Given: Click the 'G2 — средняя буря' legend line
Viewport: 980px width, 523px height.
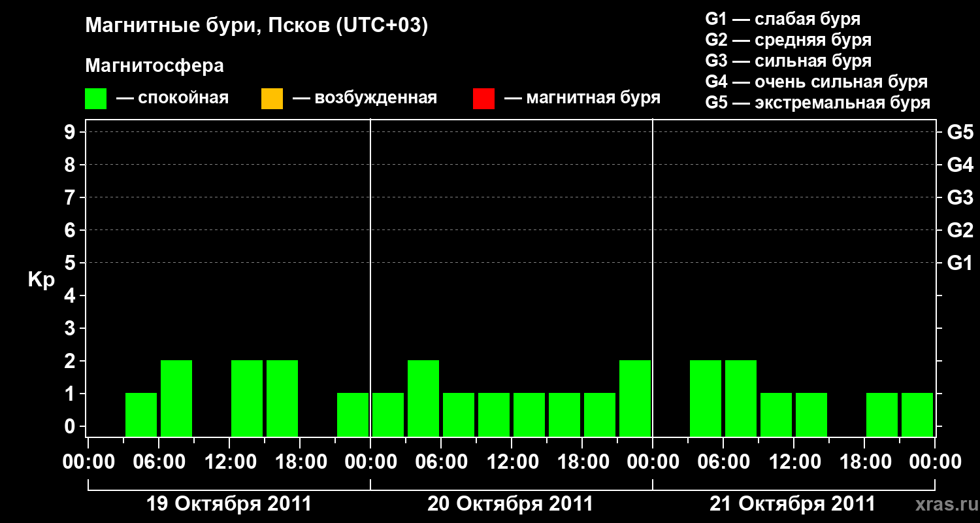Looking at the screenshot, I should 788,40.
